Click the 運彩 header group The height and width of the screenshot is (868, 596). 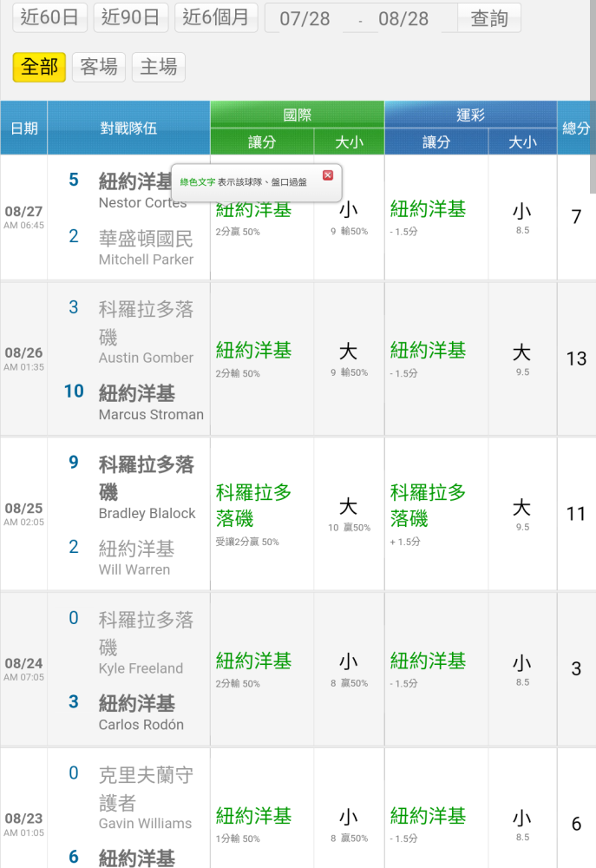470,115
